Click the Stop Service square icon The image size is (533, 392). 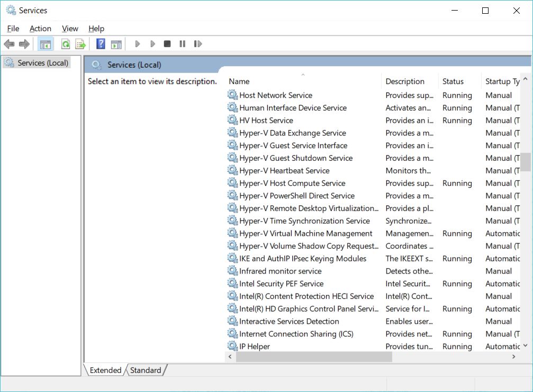[167, 44]
